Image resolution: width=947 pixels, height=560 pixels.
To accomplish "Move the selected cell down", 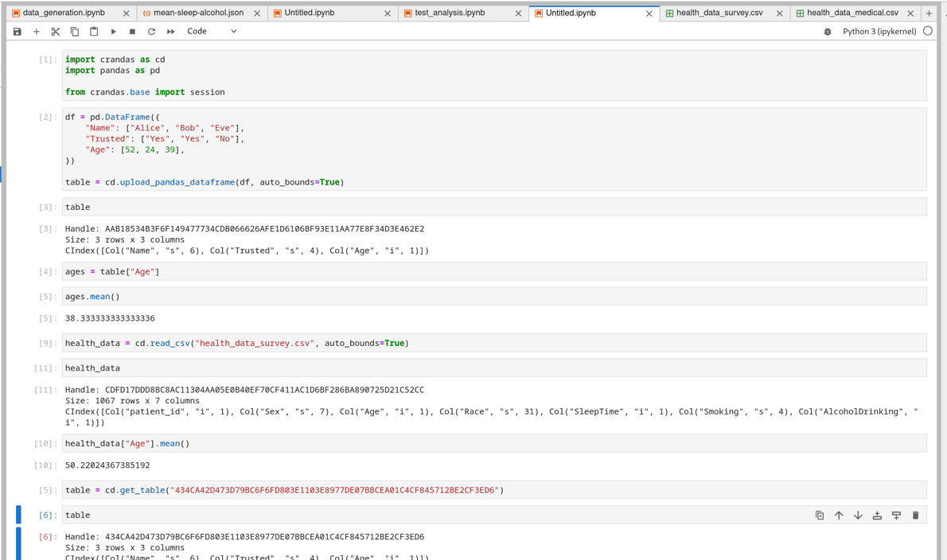I will pos(858,515).
